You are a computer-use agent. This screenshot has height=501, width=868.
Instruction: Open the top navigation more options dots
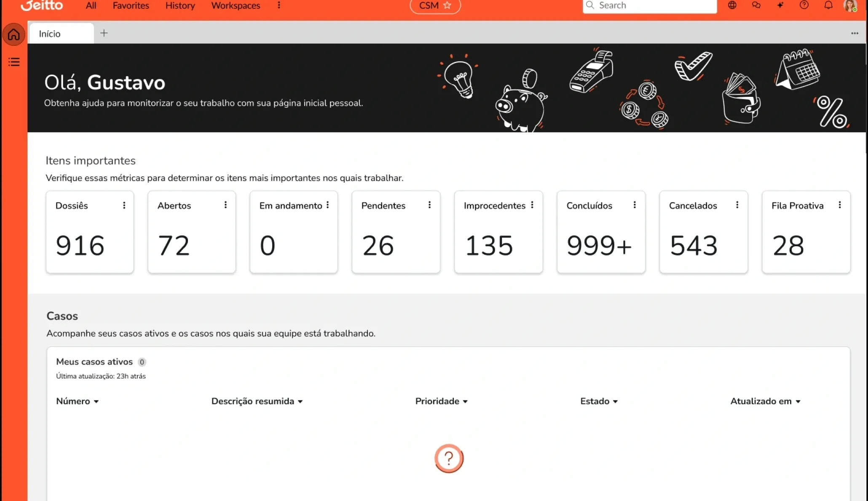[x=279, y=5]
